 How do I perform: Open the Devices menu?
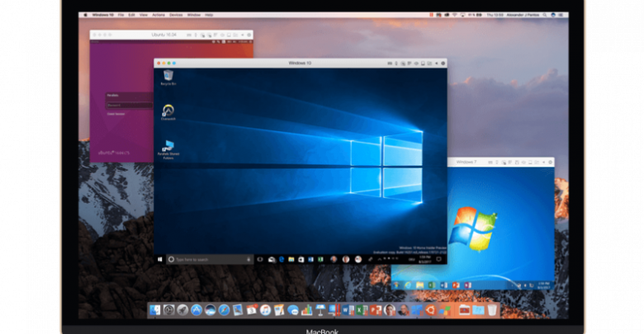pyautogui.click(x=176, y=15)
